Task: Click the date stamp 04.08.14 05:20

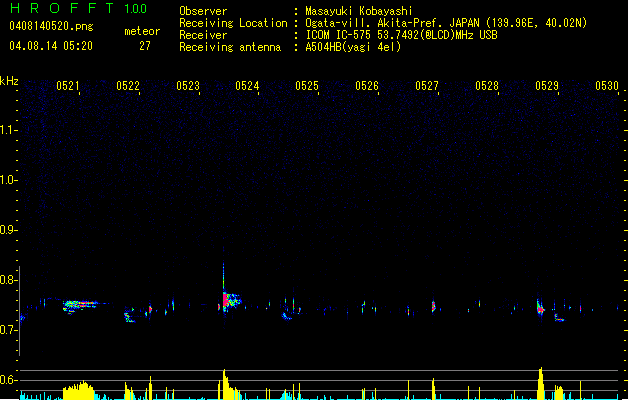Action: [51, 46]
